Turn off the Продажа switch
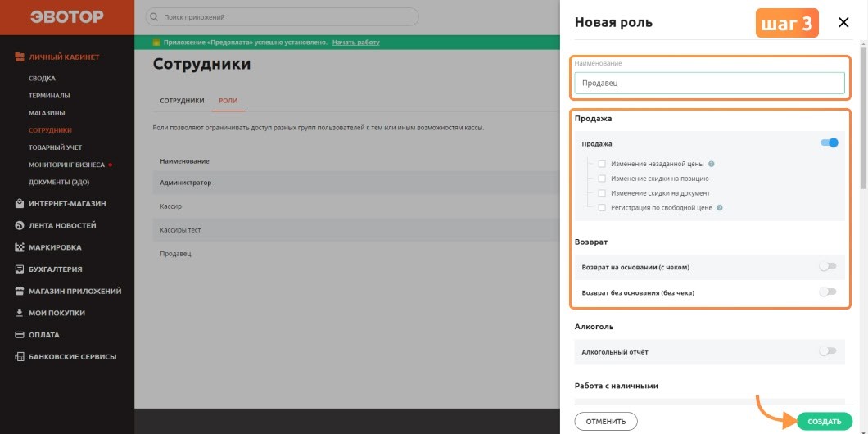The height and width of the screenshot is (434, 868). tap(830, 142)
